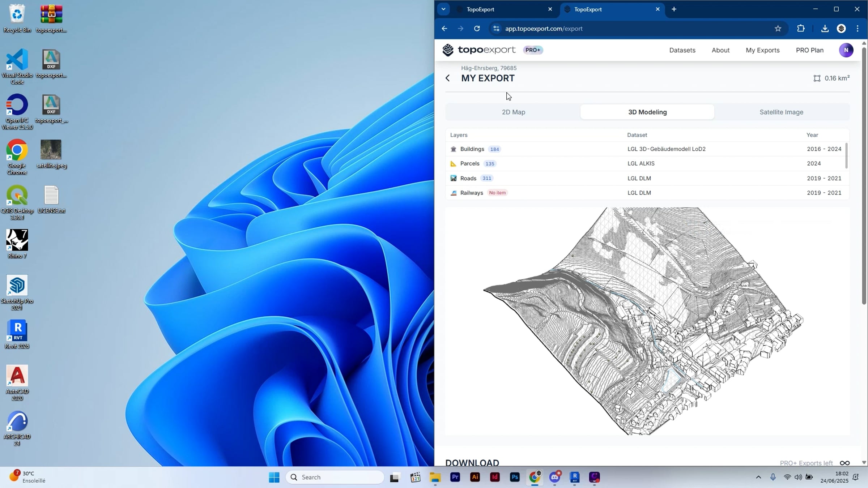Open the PRO Plan link
This screenshot has height=488, width=868.
(x=809, y=50)
